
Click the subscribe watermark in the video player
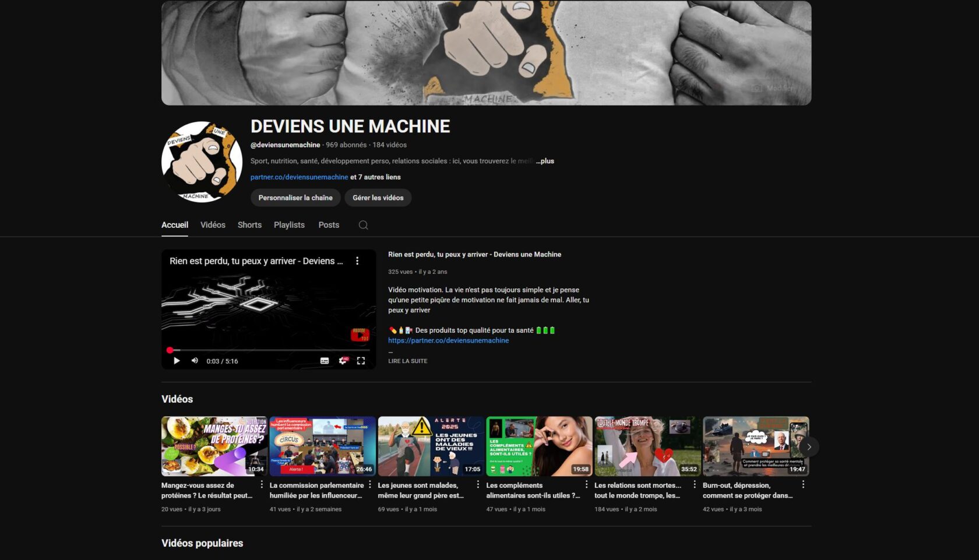(360, 334)
